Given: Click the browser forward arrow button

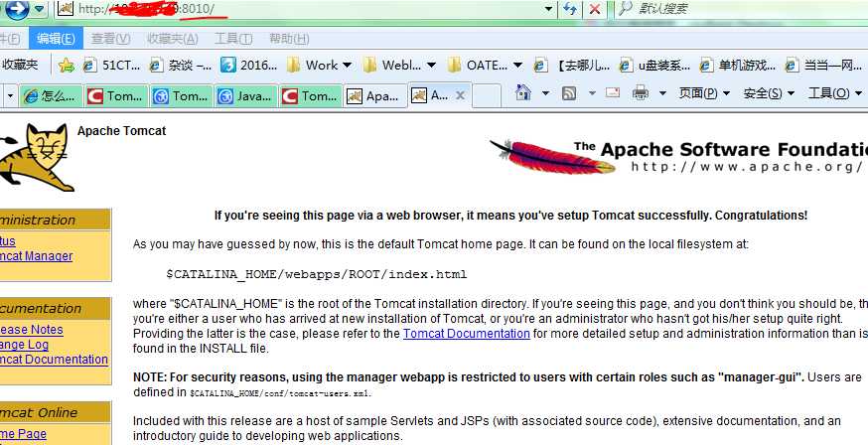Looking at the screenshot, I should (17, 9).
